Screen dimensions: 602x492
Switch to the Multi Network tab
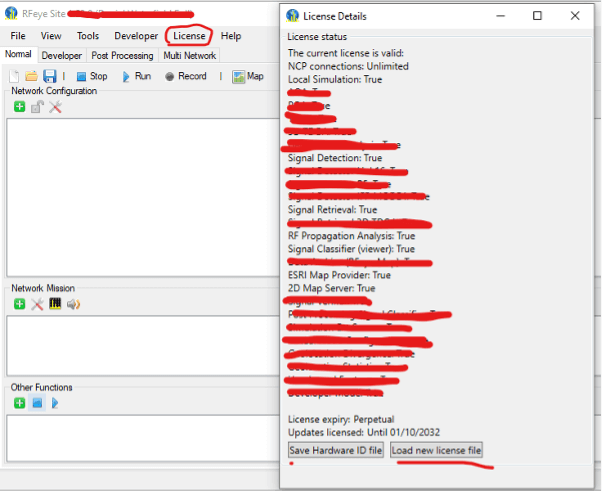point(190,56)
